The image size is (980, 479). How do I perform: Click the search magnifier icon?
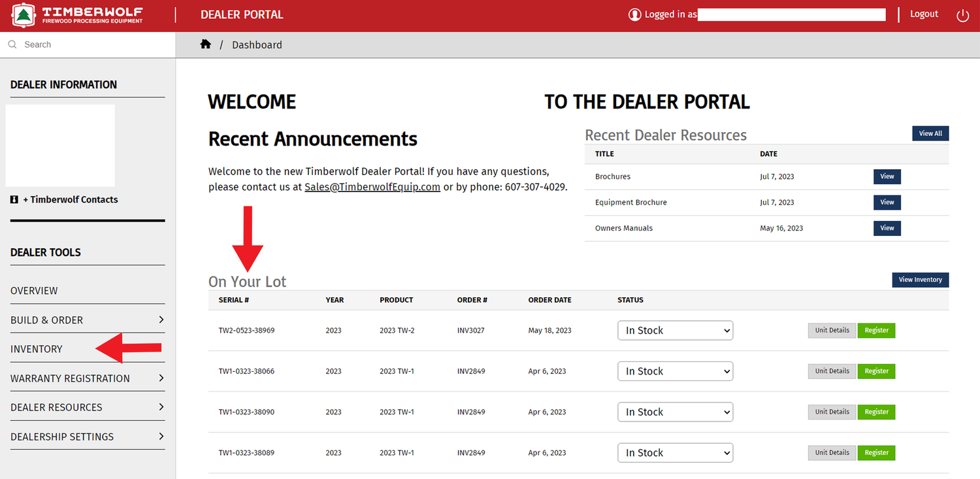click(12, 44)
